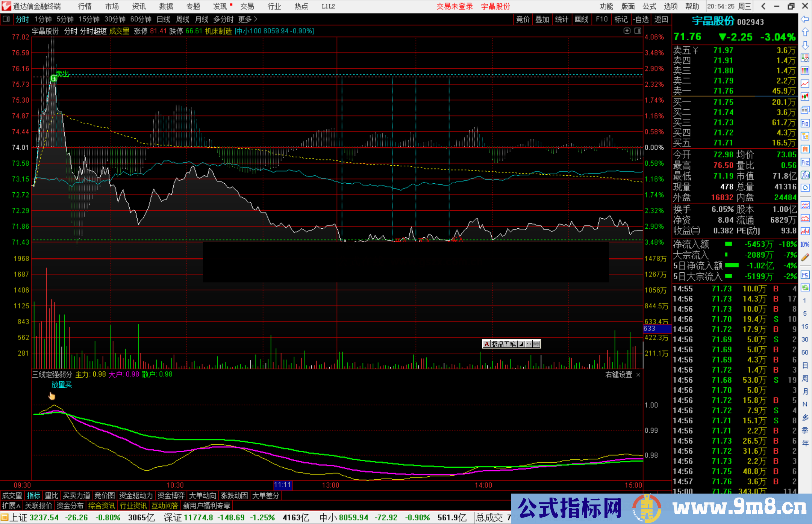Screen dimensions: 812x524
Task: Switch to the 5分钟 chart tab
Action: [x=65, y=19]
